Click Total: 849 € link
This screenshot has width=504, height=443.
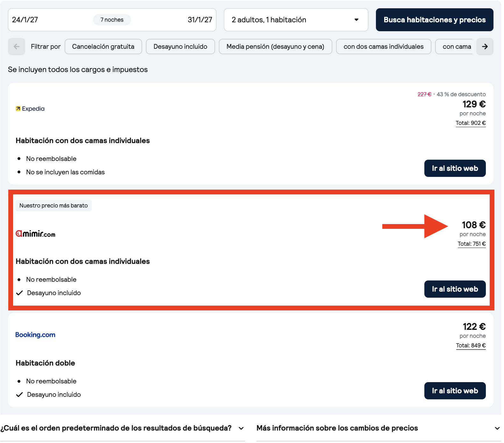471,345
